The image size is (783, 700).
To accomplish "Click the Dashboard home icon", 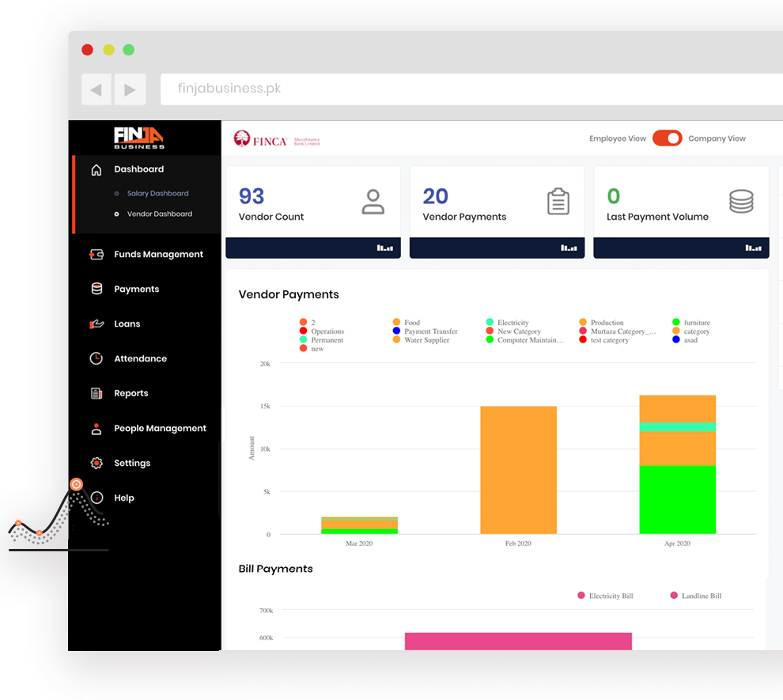I will pos(96,170).
